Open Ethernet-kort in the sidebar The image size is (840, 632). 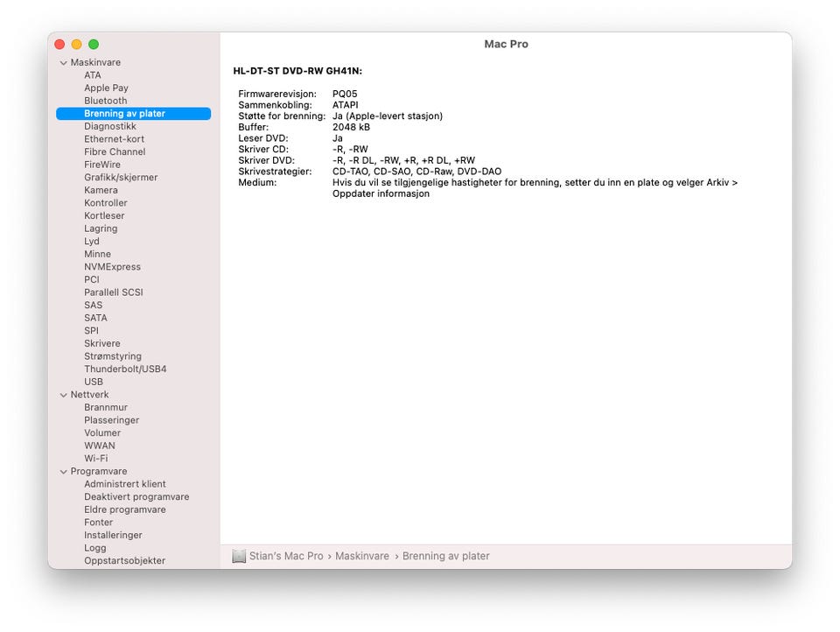tap(114, 139)
